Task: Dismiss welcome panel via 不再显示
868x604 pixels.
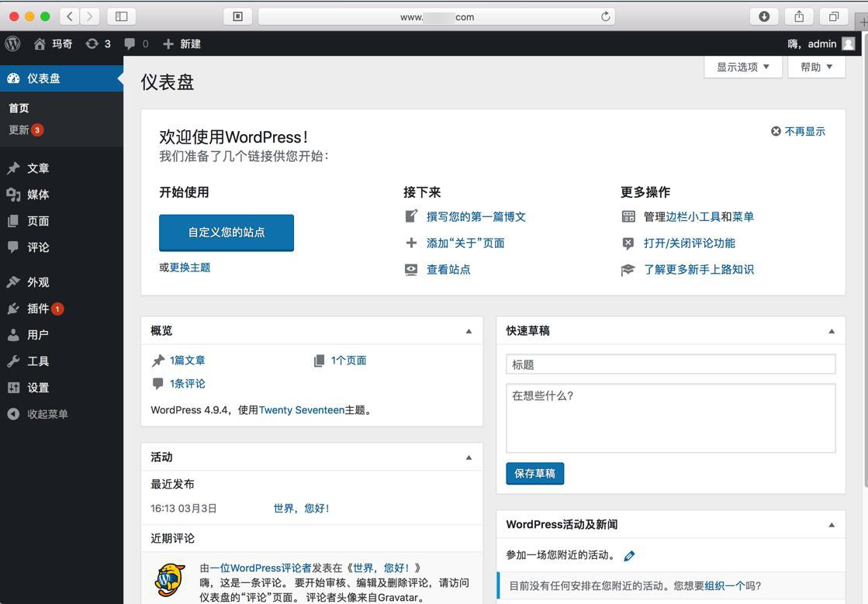Action: (x=798, y=131)
